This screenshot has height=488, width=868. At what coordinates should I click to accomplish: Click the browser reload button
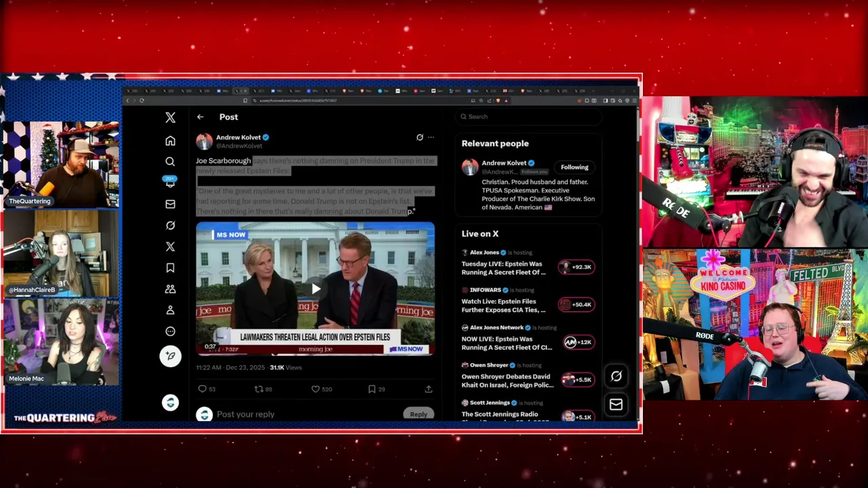click(142, 100)
